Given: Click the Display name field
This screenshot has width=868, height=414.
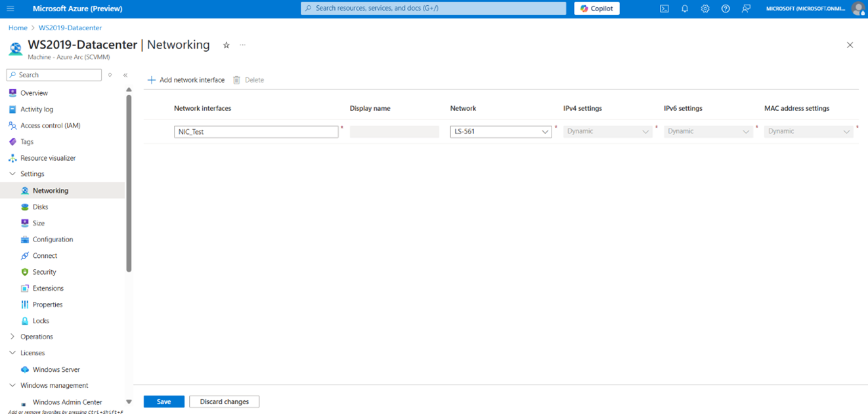Looking at the screenshot, I should point(395,131).
